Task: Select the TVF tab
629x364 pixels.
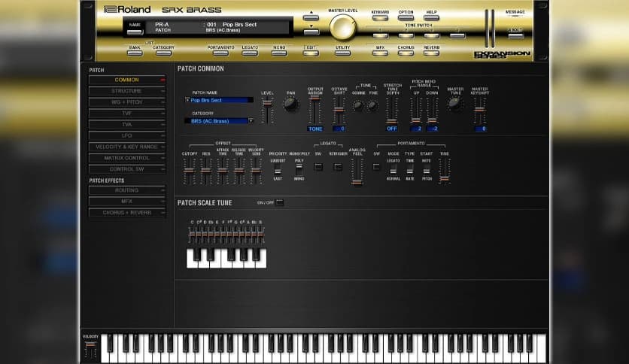Action: coord(126,114)
